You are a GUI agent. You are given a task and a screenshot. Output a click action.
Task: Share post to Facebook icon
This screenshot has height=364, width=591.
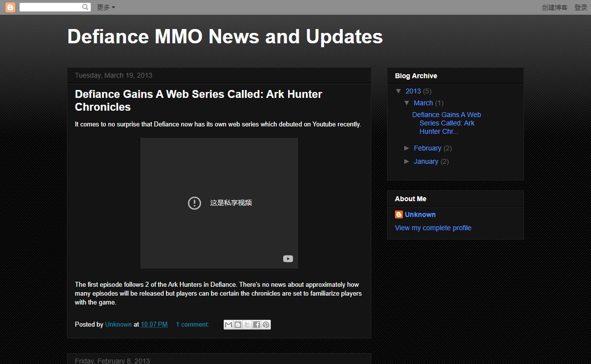click(x=257, y=325)
